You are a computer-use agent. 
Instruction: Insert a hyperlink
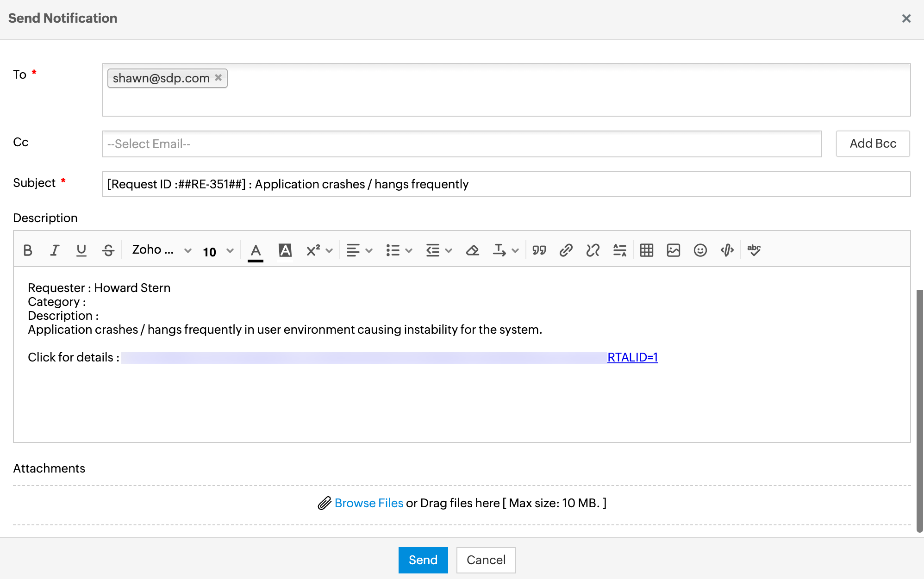[566, 250]
